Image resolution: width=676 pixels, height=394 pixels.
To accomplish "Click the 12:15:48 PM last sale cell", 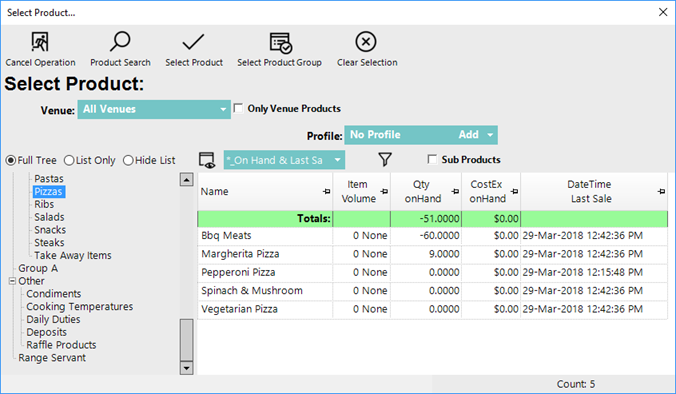I will coord(594,272).
